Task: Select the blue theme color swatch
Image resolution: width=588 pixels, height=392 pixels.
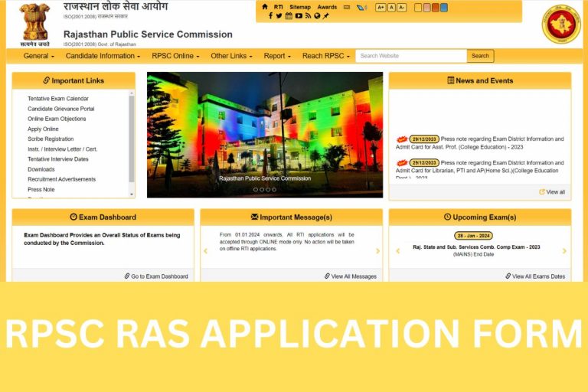Action: click(x=444, y=8)
